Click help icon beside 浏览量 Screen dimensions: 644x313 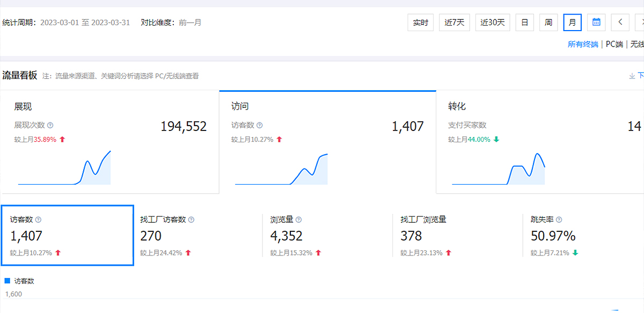tap(299, 220)
